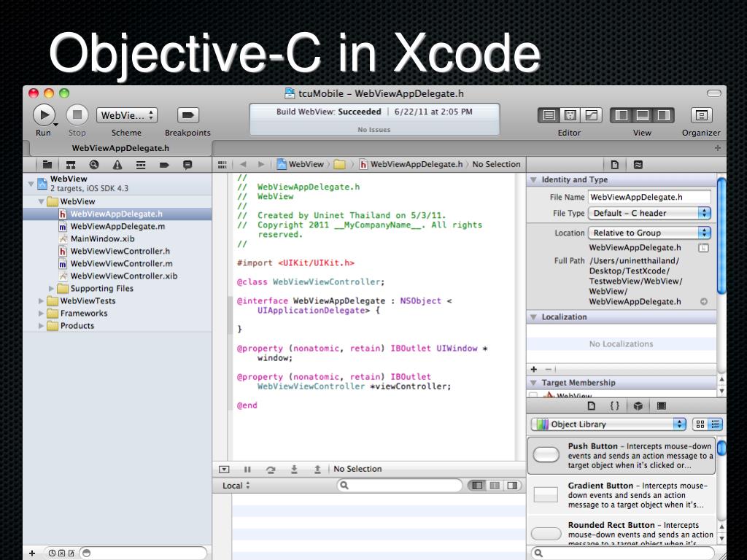Add a new editor tab

click(718, 148)
